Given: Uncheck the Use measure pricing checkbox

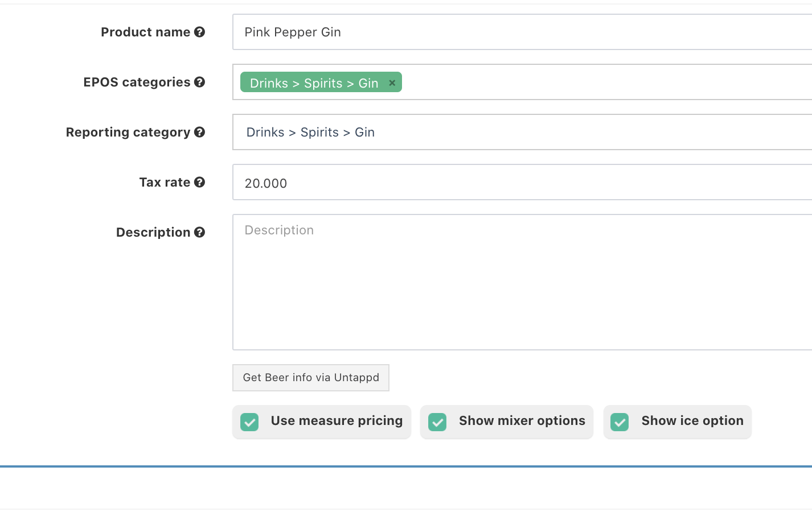Looking at the screenshot, I should click(249, 422).
